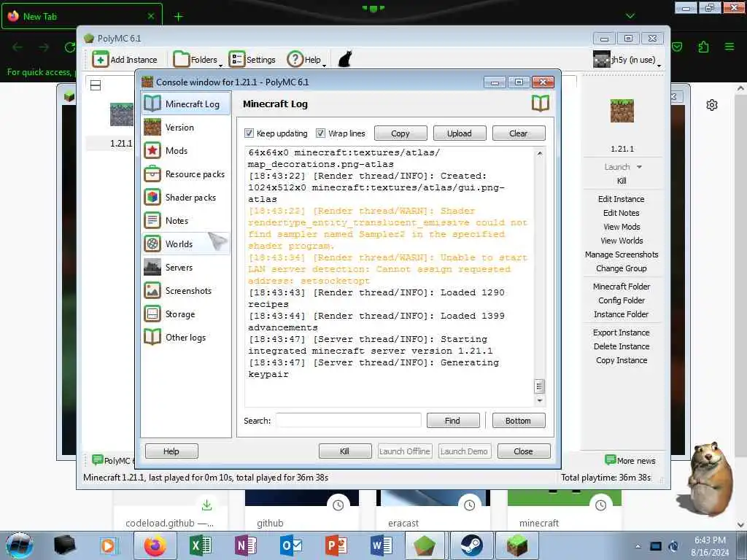Open the Launch dropdown arrow in side panel
This screenshot has height=560, width=747.
click(639, 167)
